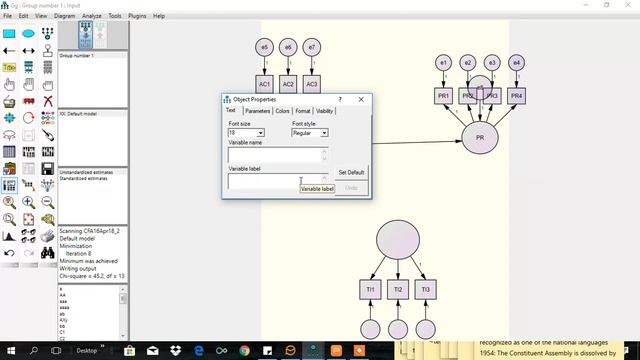Click the help question mark in Object Properties

(340, 99)
